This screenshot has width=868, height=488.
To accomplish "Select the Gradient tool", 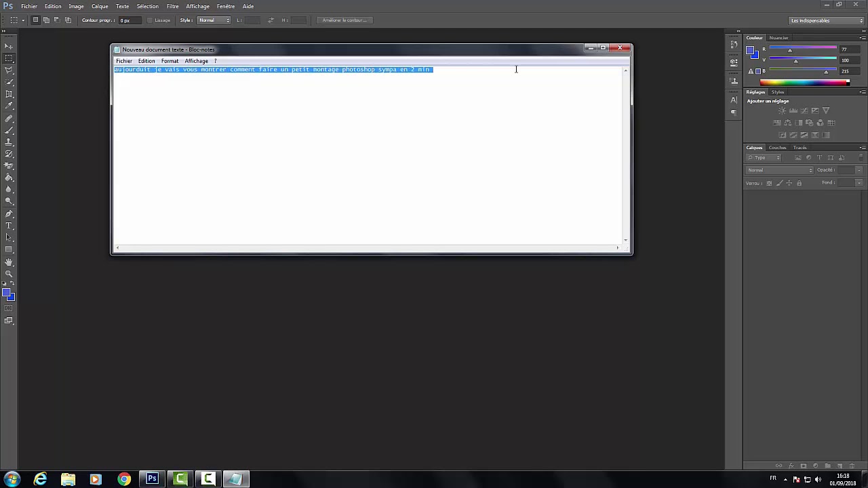I will 9,177.
